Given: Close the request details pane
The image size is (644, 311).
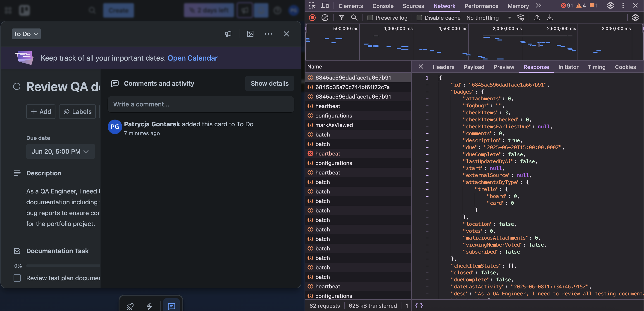Looking at the screenshot, I should click(421, 66).
